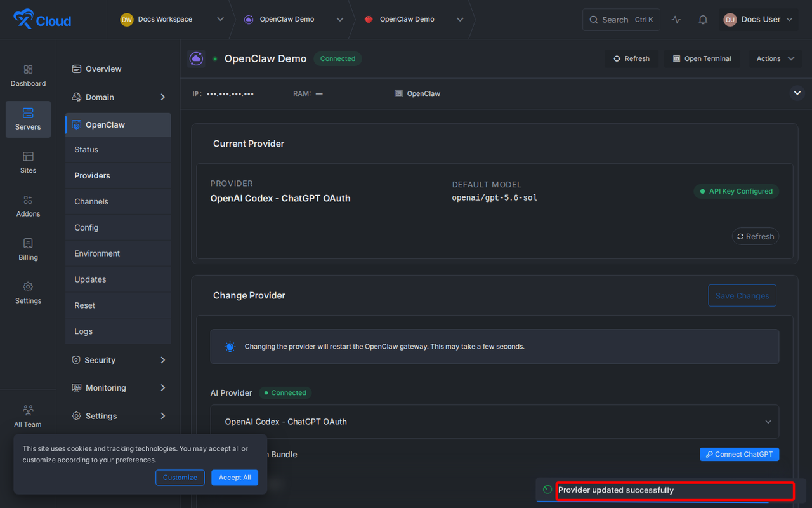Viewport: 812px width, 508px height.
Task: Expand the sidebar Settings submenu
Action: point(118,416)
